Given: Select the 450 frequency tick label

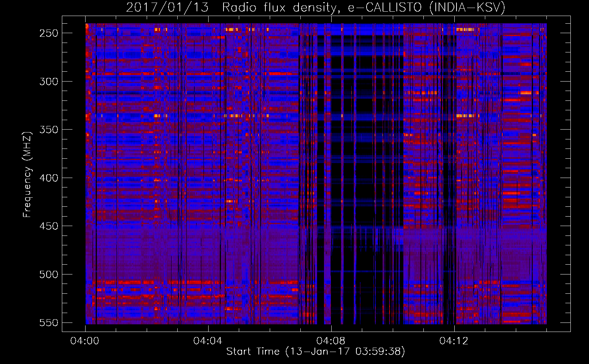Looking at the screenshot, I should pyautogui.click(x=49, y=226).
